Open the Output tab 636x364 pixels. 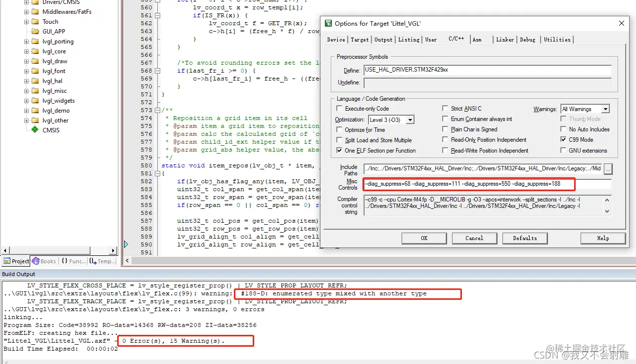click(383, 40)
